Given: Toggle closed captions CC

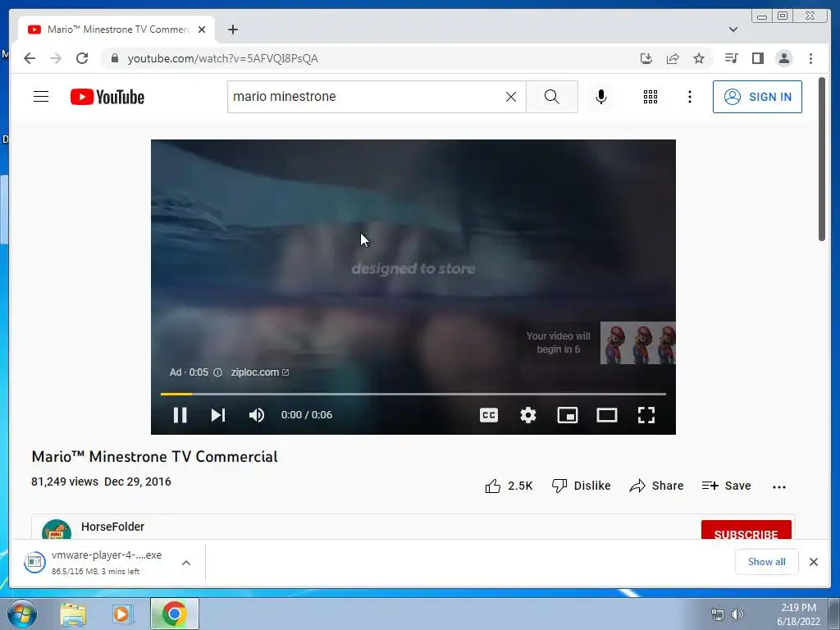Looking at the screenshot, I should pyautogui.click(x=489, y=414).
